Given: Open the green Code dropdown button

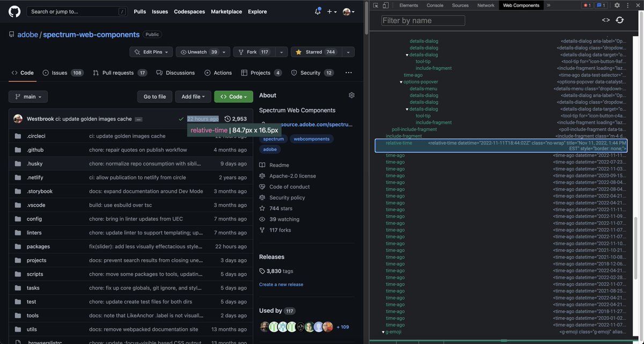Looking at the screenshot, I should [x=233, y=97].
